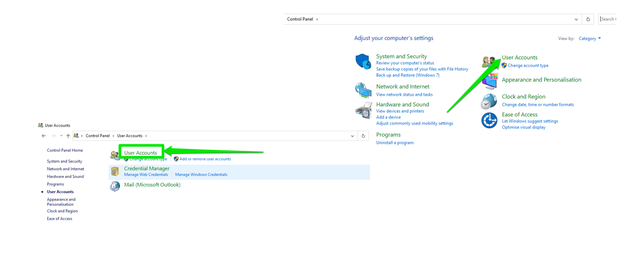
Task: Click chevron after Control Panel in upper address bar
Action: tap(317, 19)
